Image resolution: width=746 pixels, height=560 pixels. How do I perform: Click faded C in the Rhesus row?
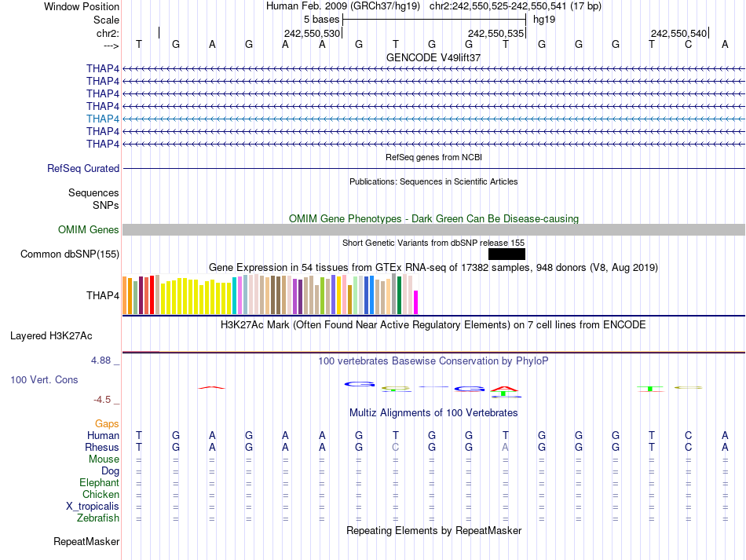point(395,447)
